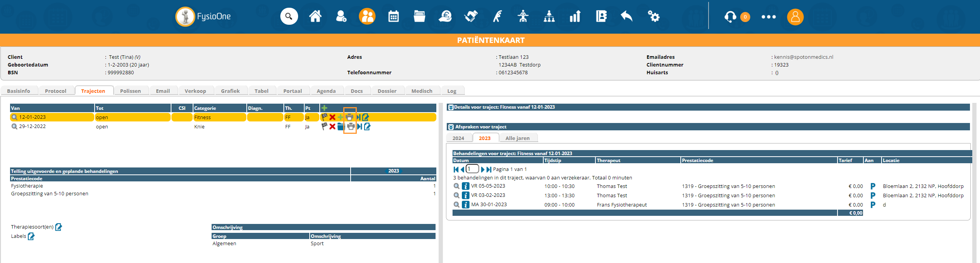The height and width of the screenshot is (263, 980).
Task: Print the Fitness traject row
Action: click(x=349, y=117)
